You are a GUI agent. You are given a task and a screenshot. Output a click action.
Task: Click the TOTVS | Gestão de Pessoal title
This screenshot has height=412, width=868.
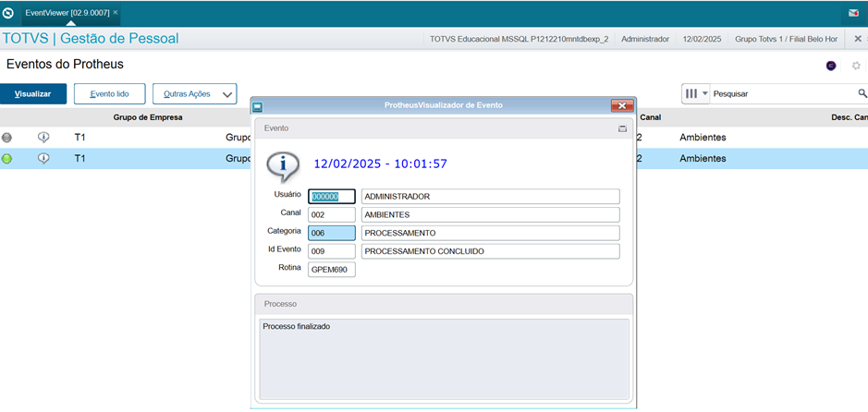pyautogui.click(x=91, y=39)
